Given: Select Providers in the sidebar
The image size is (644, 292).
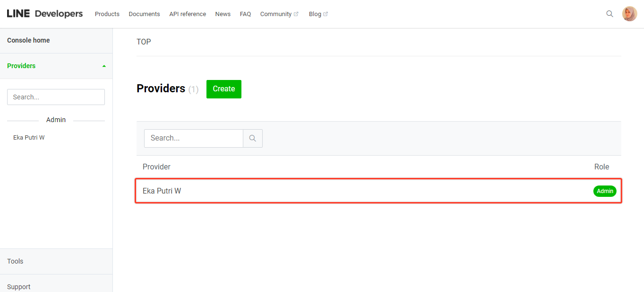Looking at the screenshot, I should (x=21, y=66).
